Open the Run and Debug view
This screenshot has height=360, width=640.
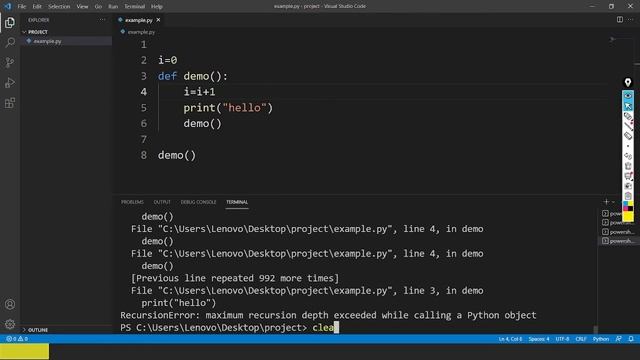click(x=10, y=82)
